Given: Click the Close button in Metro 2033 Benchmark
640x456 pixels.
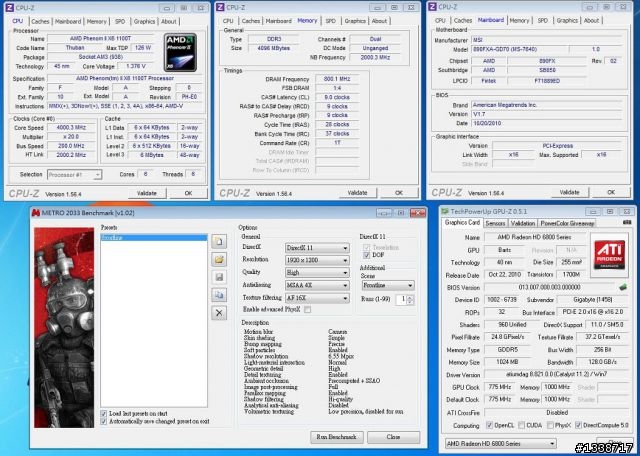Looking at the screenshot, I should point(393,437).
